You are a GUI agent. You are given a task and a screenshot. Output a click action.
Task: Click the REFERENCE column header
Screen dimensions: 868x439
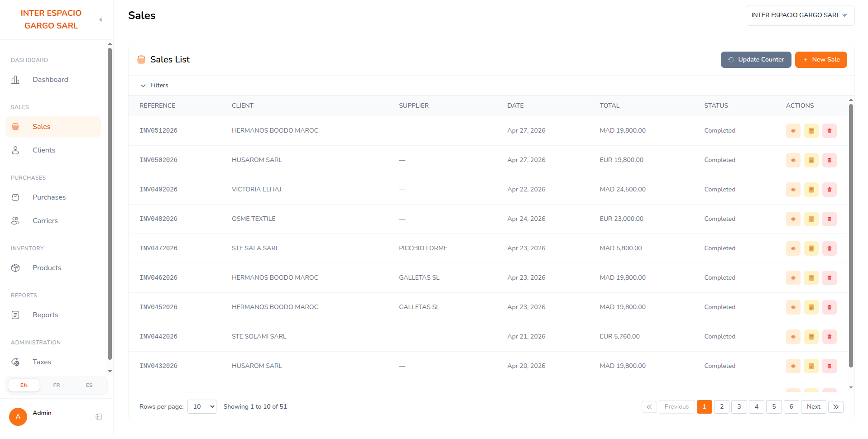coord(157,105)
